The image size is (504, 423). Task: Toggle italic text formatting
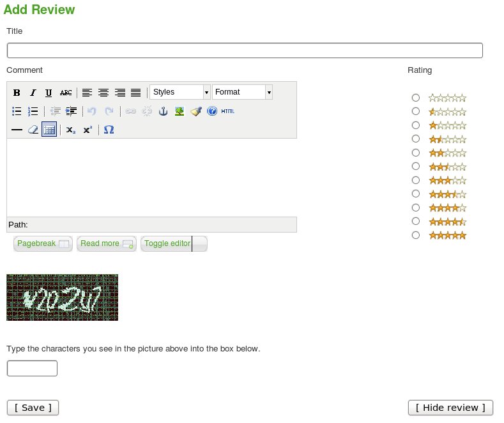click(x=33, y=93)
